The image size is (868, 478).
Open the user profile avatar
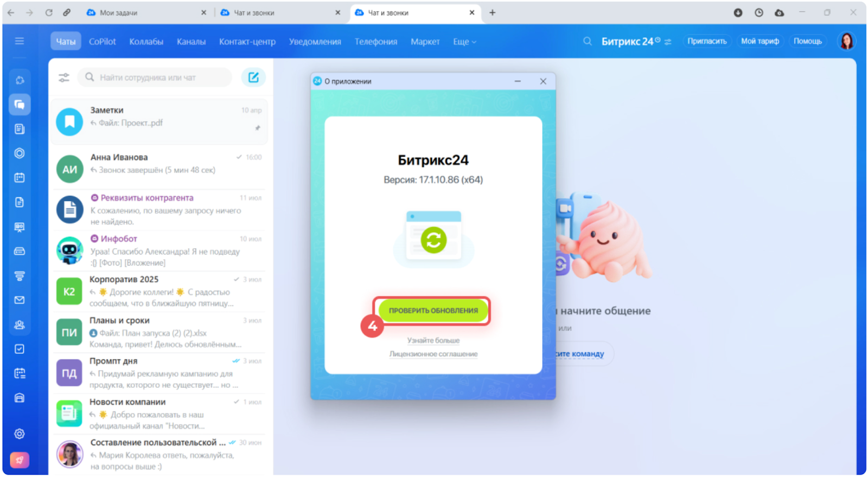[x=846, y=41]
